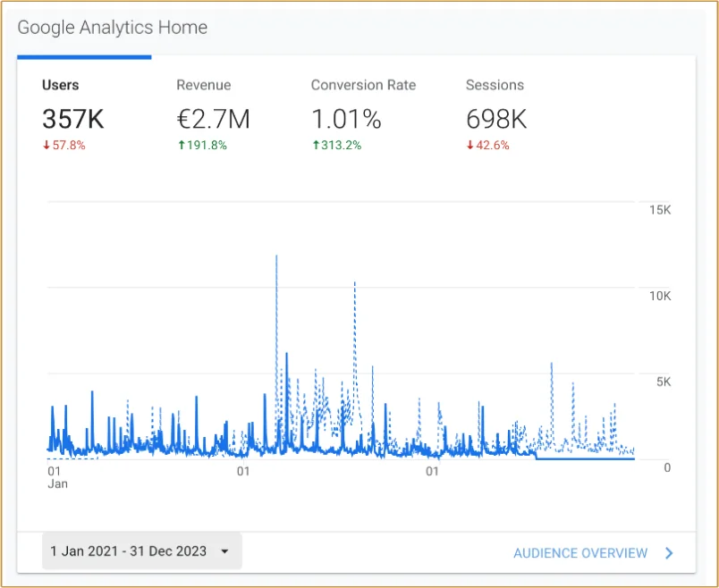Click the 313.2% increase indicator

tap(336, 146)
